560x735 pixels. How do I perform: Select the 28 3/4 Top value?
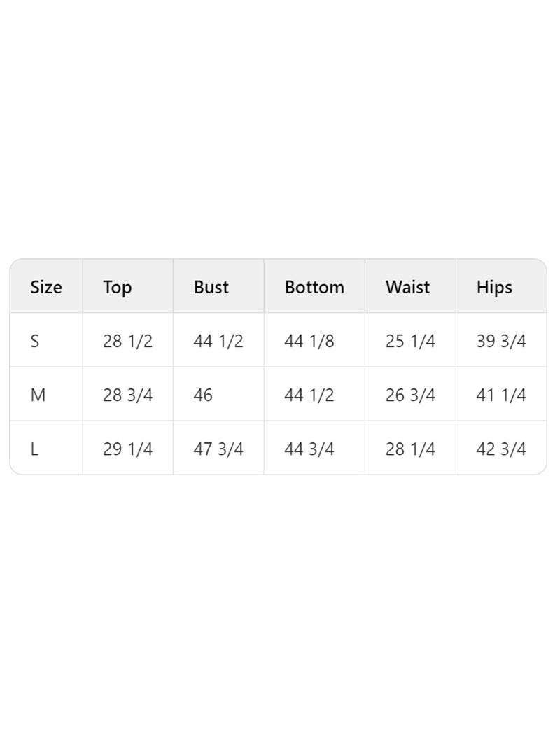pyautogui.click(x=127, y=395)
